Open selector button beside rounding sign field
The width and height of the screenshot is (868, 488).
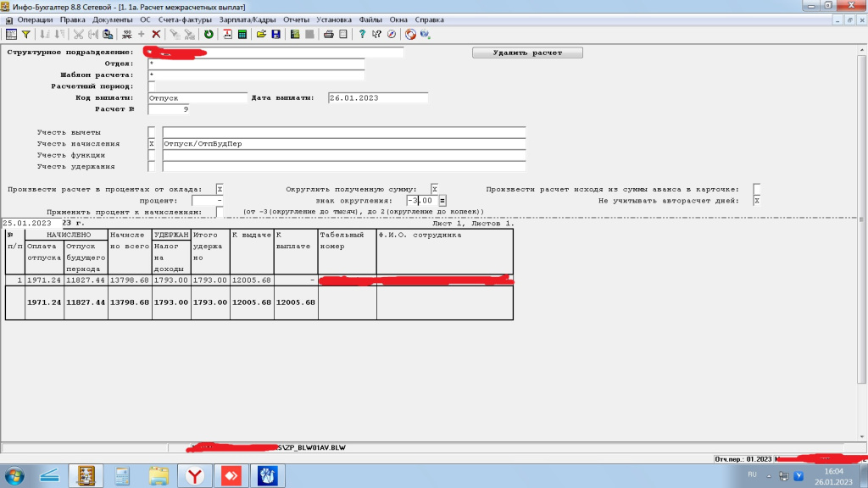(x=442, y=201)
